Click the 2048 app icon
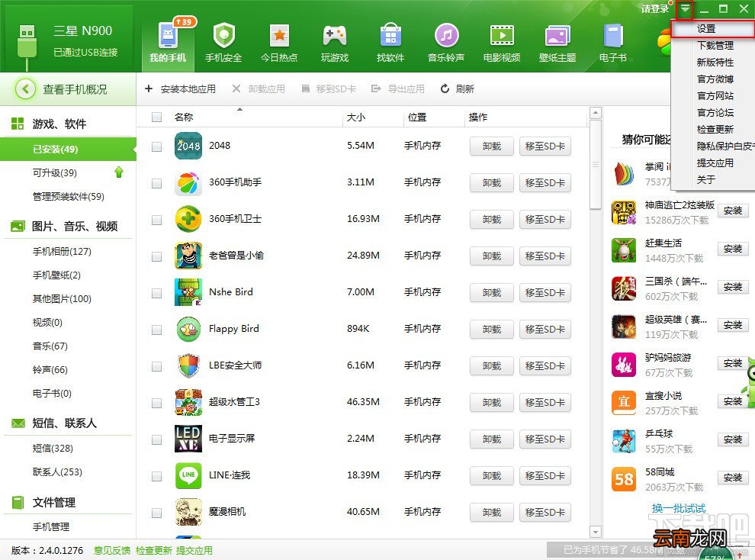The image size is (755, 560). [188, 146]
